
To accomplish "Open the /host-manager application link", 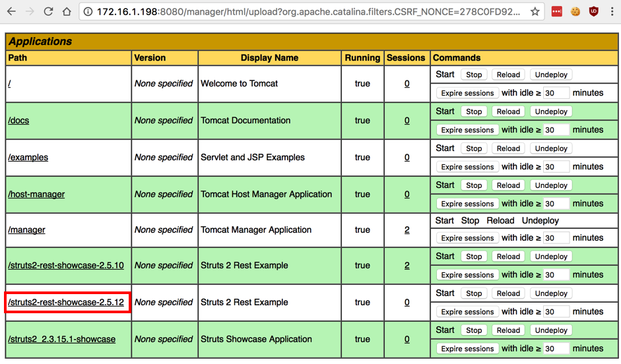I will (36, 194).
